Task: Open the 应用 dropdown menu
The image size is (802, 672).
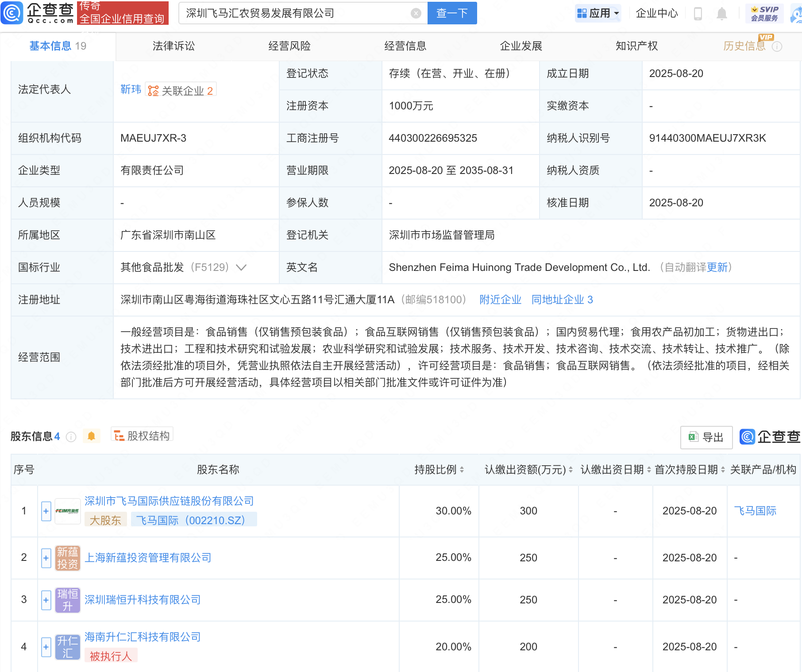Action: [598, 13]
